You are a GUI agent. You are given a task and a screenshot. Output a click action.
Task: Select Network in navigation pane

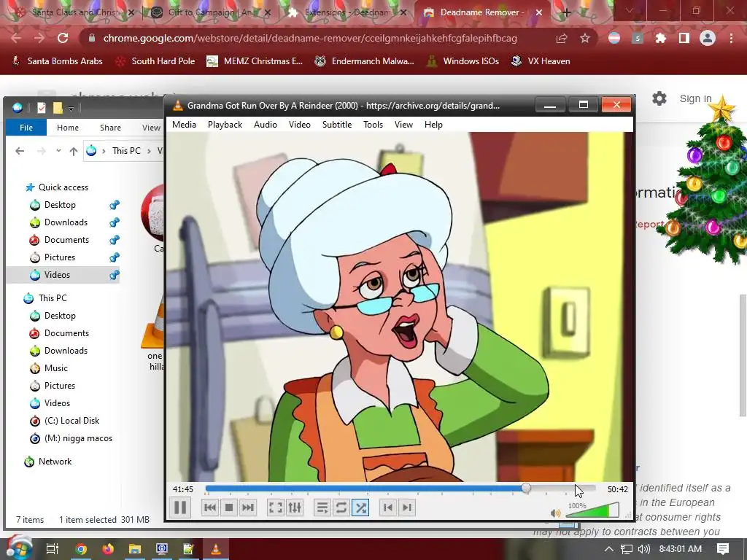click(x=55, y=462)
